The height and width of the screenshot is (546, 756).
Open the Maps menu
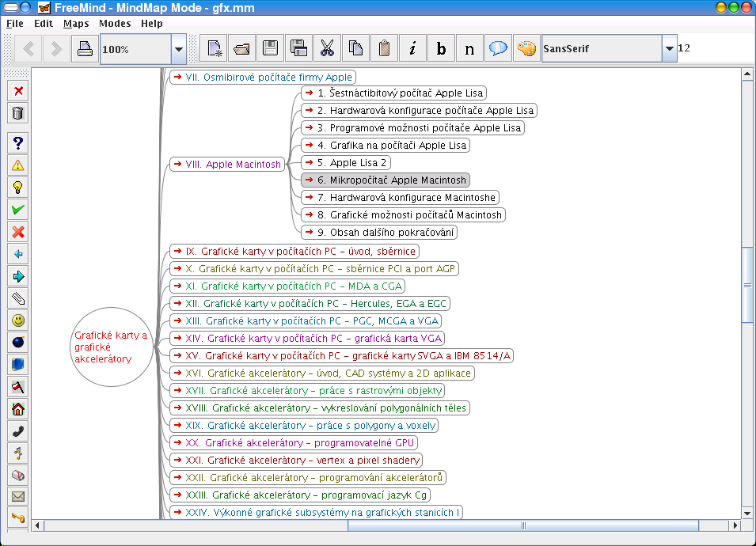click(x=76, y=23)
